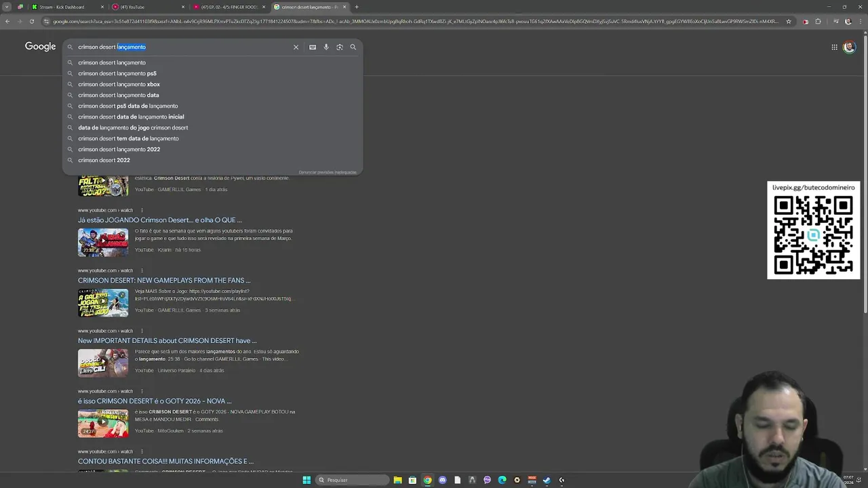The height and width of the screenshot is (488, 868).
Task: Open 'New IMPORTANT DETAILS about CRIMSON DESERT' result
Action: click(x=167, y=340)
